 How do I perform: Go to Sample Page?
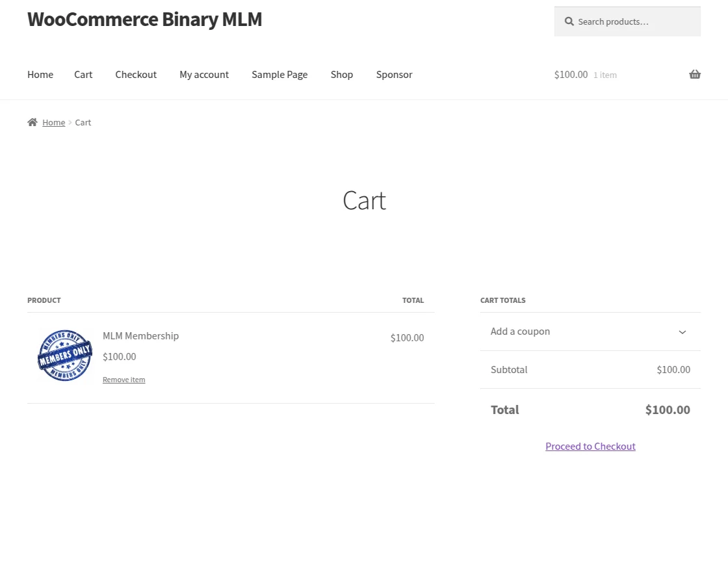(279, 74)
